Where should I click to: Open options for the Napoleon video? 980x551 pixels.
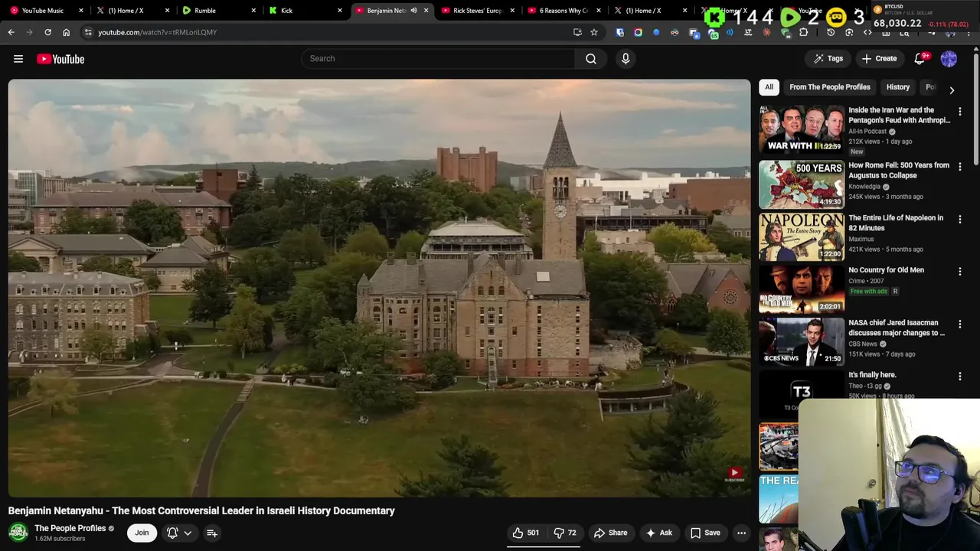point(960,219)
